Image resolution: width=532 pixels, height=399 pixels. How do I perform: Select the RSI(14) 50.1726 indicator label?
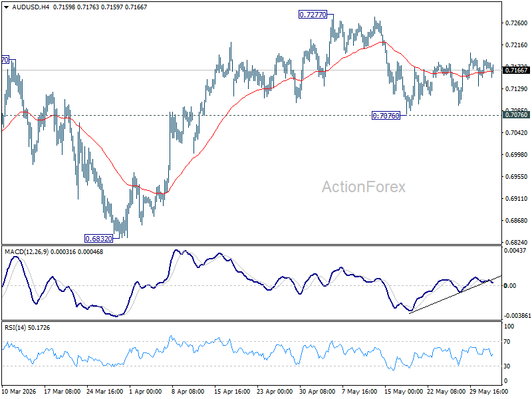pos(27,328)
